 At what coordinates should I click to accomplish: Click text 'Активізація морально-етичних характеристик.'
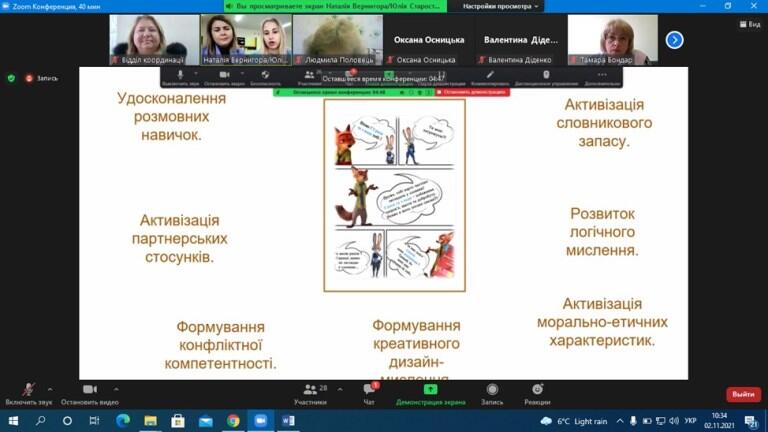(602, 322)
